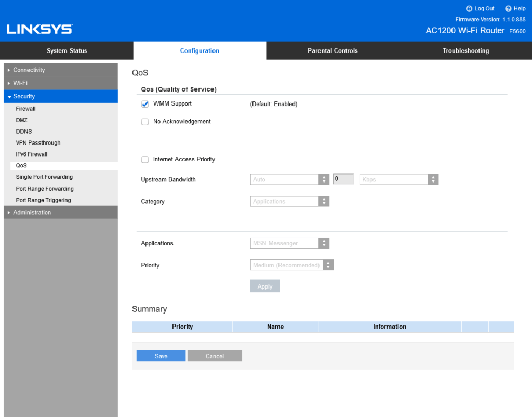Expand the Administration sidebar section

pos(61,212)
